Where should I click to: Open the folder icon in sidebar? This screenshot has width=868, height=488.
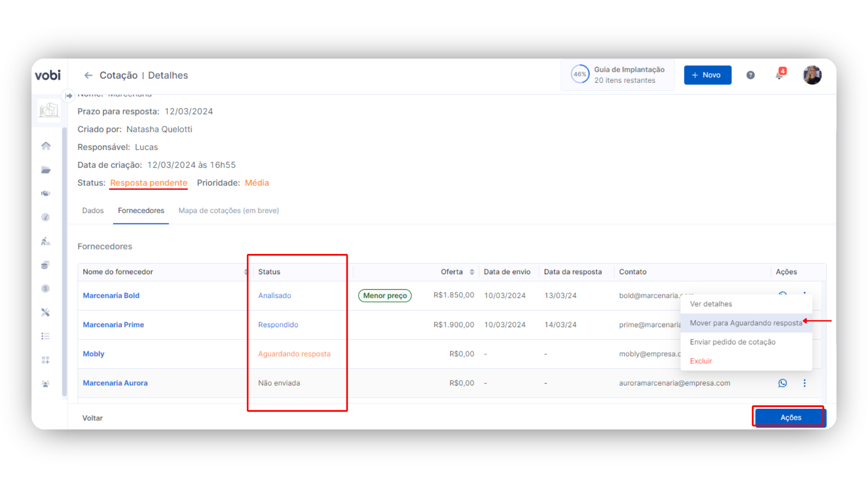[x=46, y=170]
